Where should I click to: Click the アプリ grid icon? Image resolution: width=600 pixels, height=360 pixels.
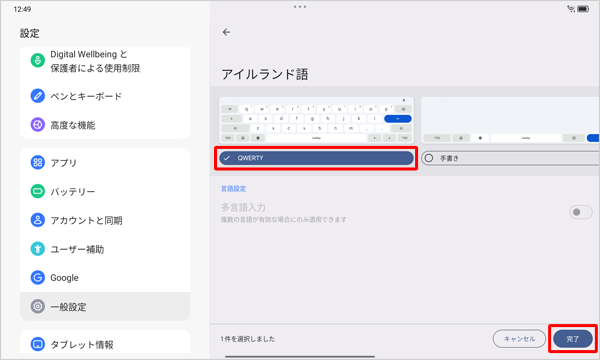coord(38,163)
